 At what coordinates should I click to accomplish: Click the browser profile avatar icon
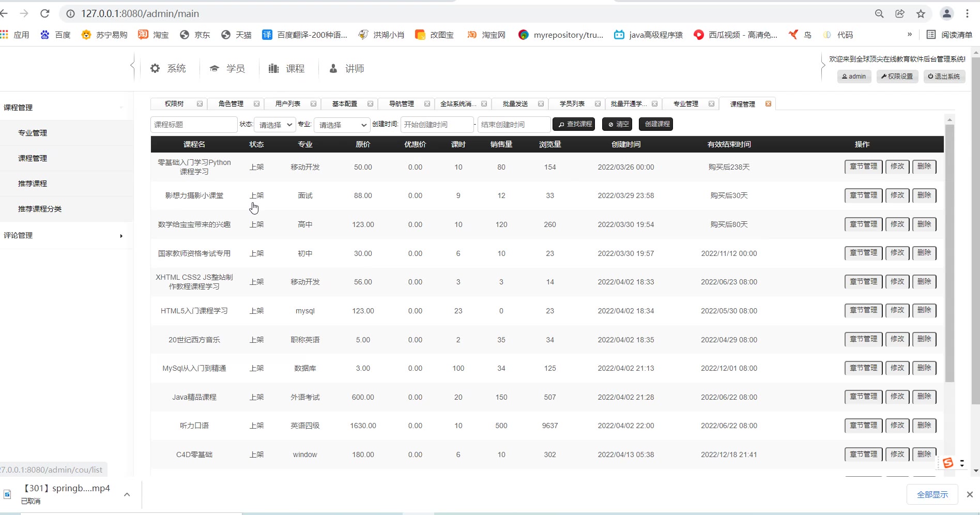point(946,14)
